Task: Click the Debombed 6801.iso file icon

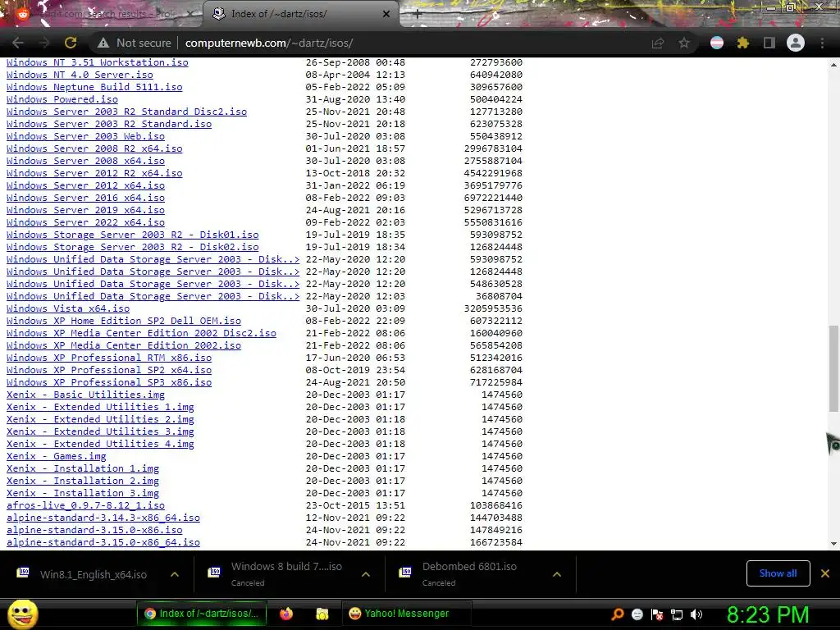Action: point(405,573)
